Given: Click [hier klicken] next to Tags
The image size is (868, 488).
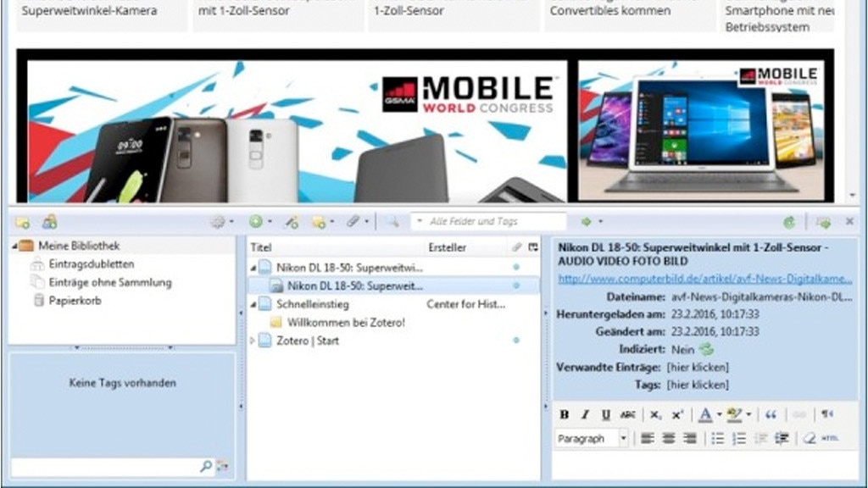Looking at the screenshot, I should (x=698, y=385).
